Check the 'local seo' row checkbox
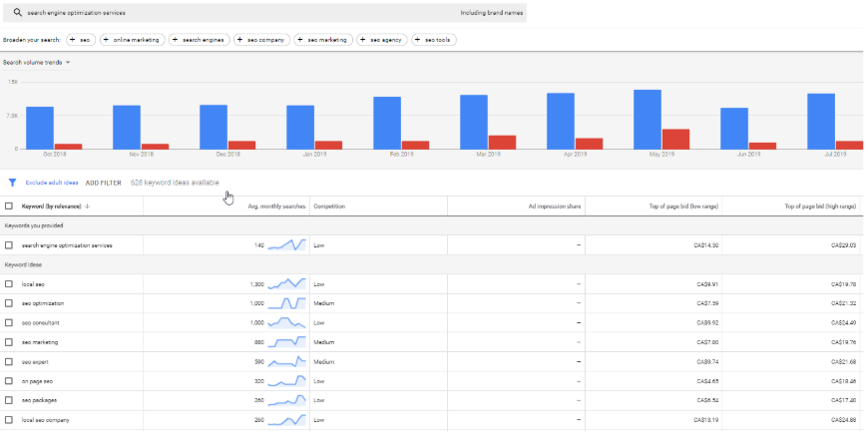 (8, 284)
